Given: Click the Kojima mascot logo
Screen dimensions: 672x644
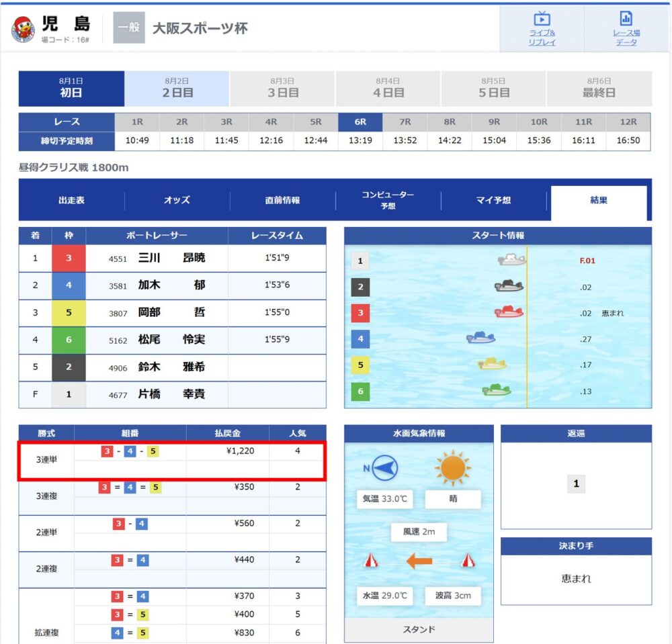Looking at the screenshot, I should [23, 30].
